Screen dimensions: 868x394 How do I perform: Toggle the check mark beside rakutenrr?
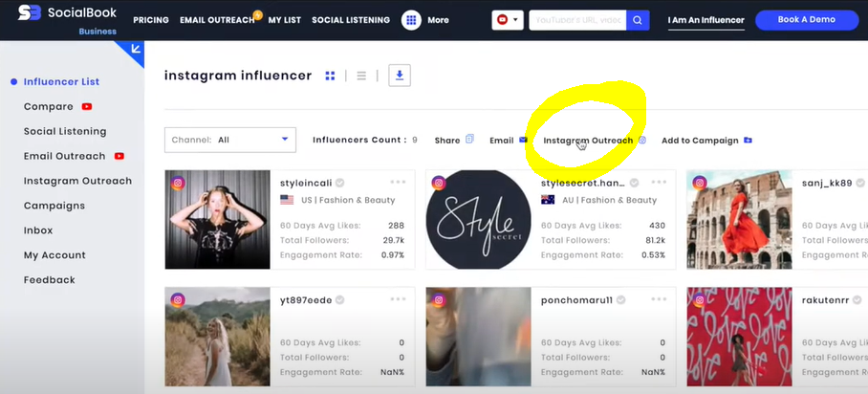(857, 299)
